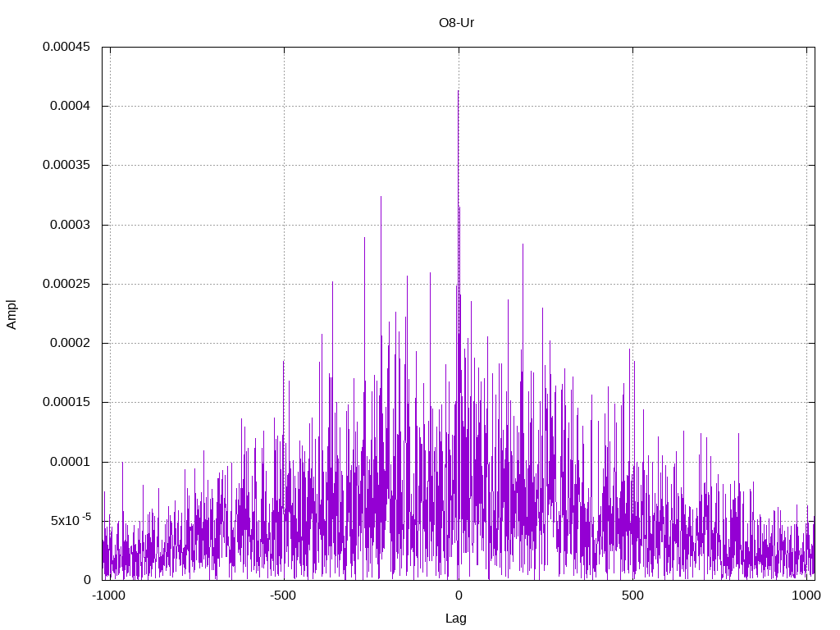Click the 0.00045 y-axis value
The height and width of the screenshot is (630, 840).
(66, 47)
